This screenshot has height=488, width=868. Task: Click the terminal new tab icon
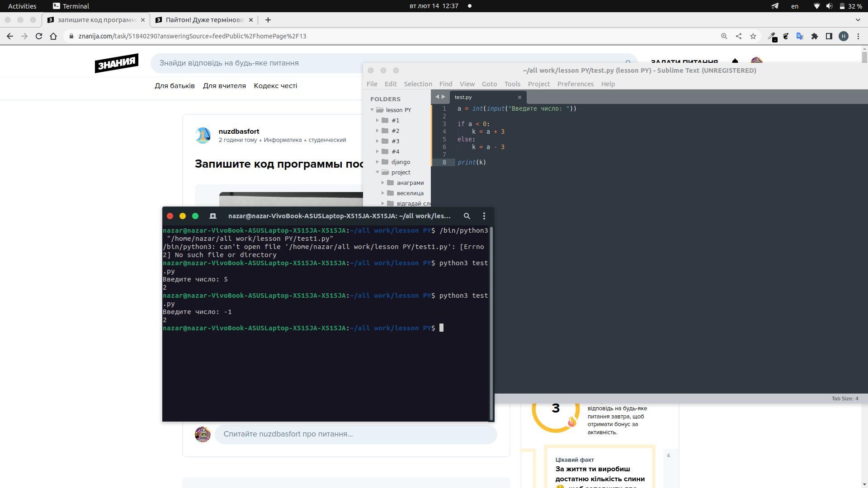(213, 216)
